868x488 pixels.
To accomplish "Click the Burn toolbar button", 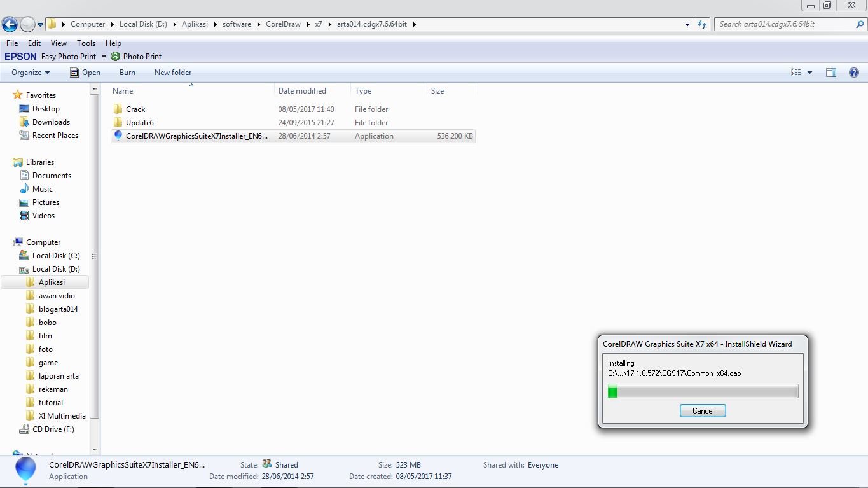I will [x=127, y=73].
